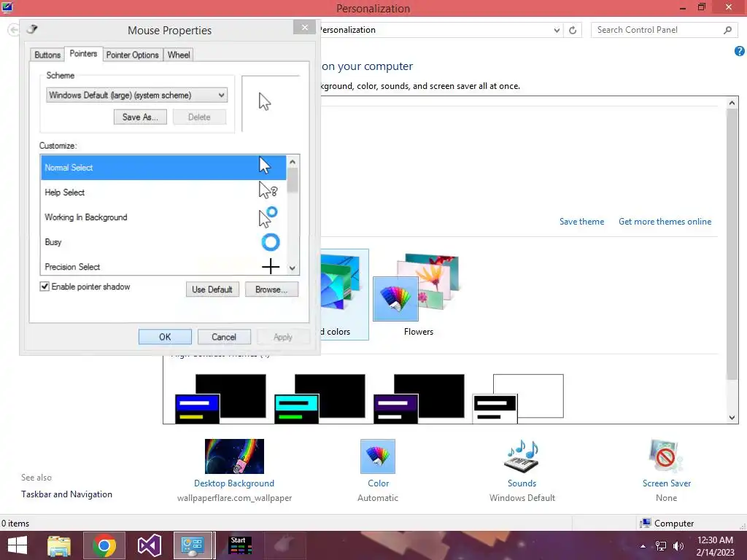Select Help Select pointer row
Viewport: 747px width, 560px height.
pos(163,192)
